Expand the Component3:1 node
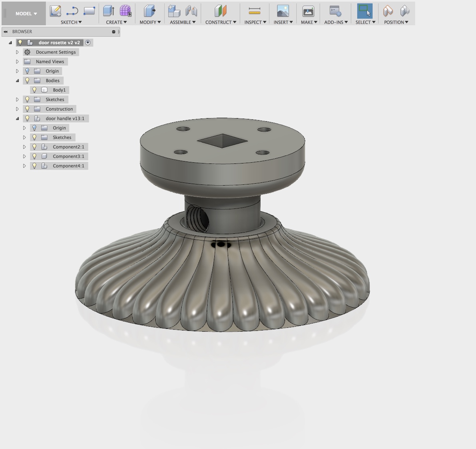The height and width of the screenshot is (449, 476). coord(24,156)
